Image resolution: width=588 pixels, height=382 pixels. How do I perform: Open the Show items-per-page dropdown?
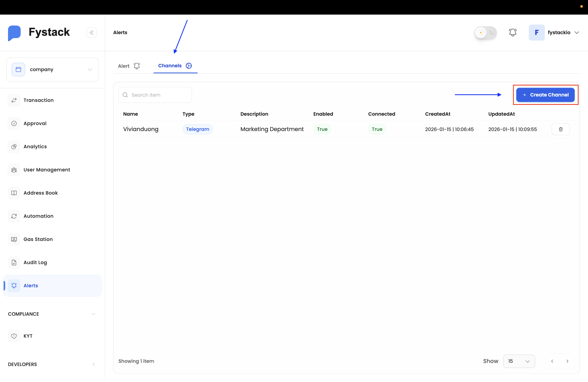(519, 361)
